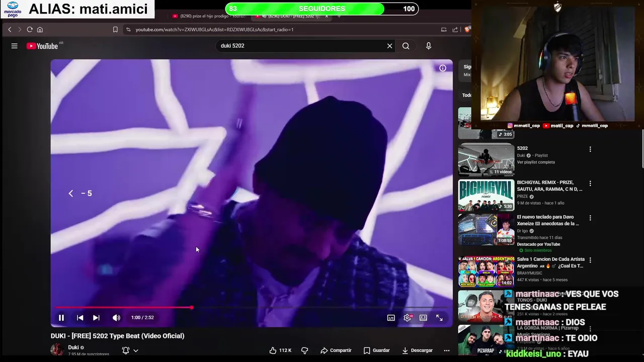
Task: Click the Guardar button
Action: coord(376,350)
